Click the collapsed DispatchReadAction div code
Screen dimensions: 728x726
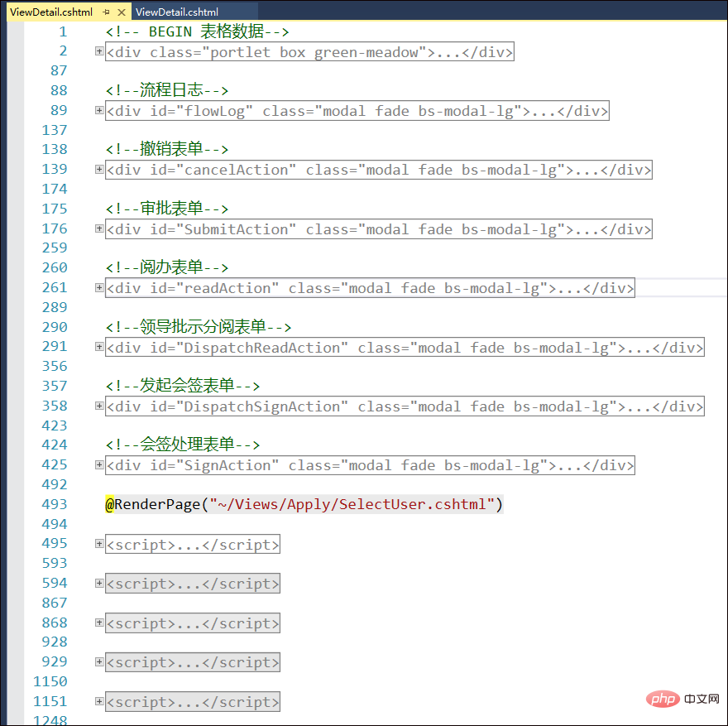coord(405,348)
